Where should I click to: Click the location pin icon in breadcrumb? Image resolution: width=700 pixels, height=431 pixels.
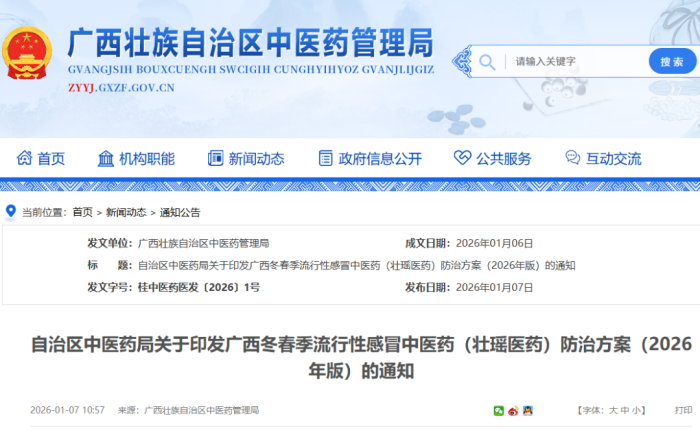pyautogui.click(x=11, y=212)
